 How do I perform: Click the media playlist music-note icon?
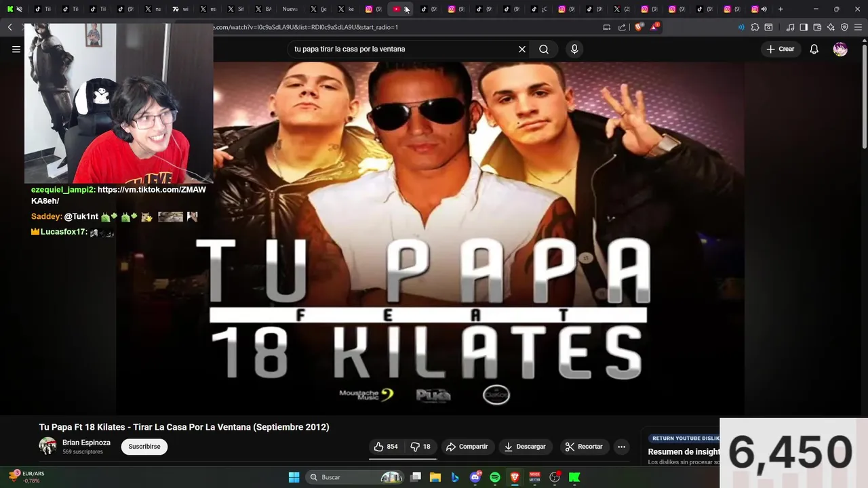pyautogui.click(x=790, y=27)
